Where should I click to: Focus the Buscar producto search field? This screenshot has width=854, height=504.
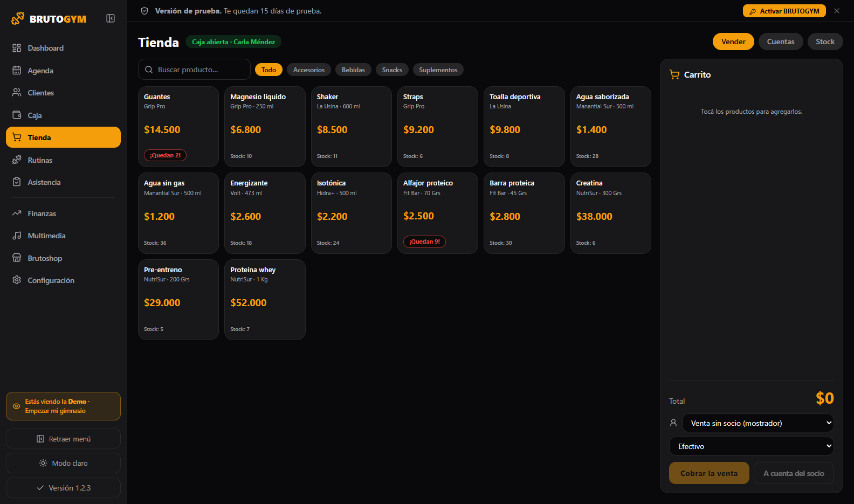[194, 70]
